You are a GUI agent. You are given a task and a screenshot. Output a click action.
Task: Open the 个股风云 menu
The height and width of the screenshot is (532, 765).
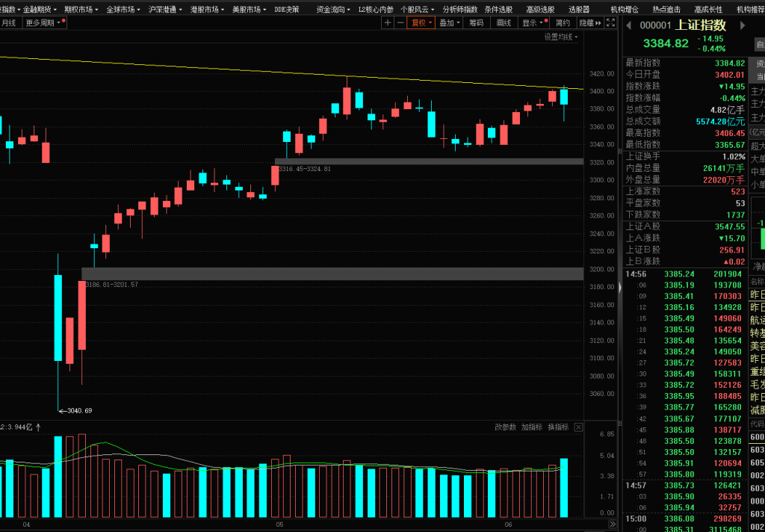[418, 9]
